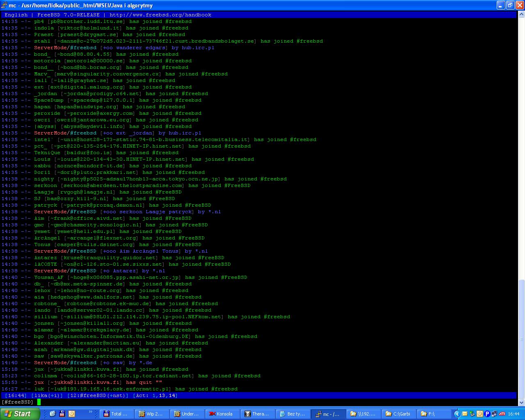Click the system clock showing 16:44
The width and height of the screenshot is (525, 420).
514,414
